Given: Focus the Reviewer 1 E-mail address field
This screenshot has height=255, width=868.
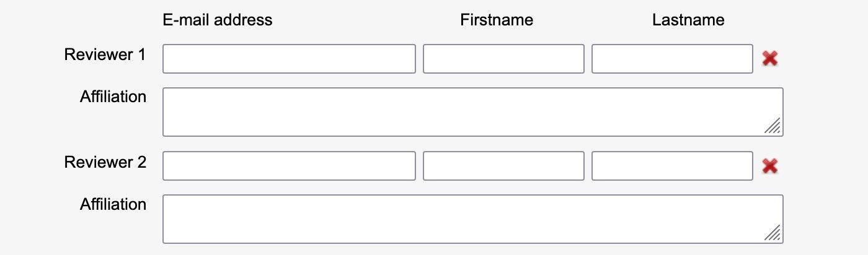Looking at the screenshot, I should tap(289, 59).
